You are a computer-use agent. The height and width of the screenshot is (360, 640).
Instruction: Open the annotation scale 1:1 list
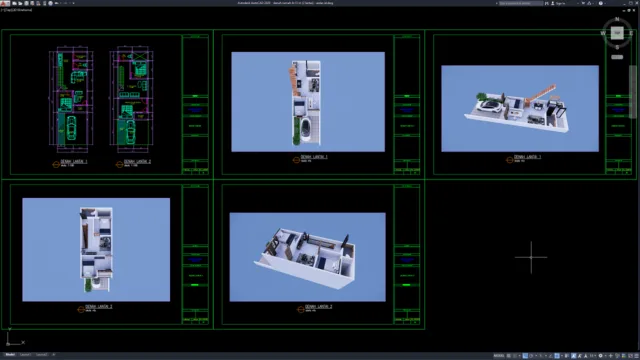(593, 356)
